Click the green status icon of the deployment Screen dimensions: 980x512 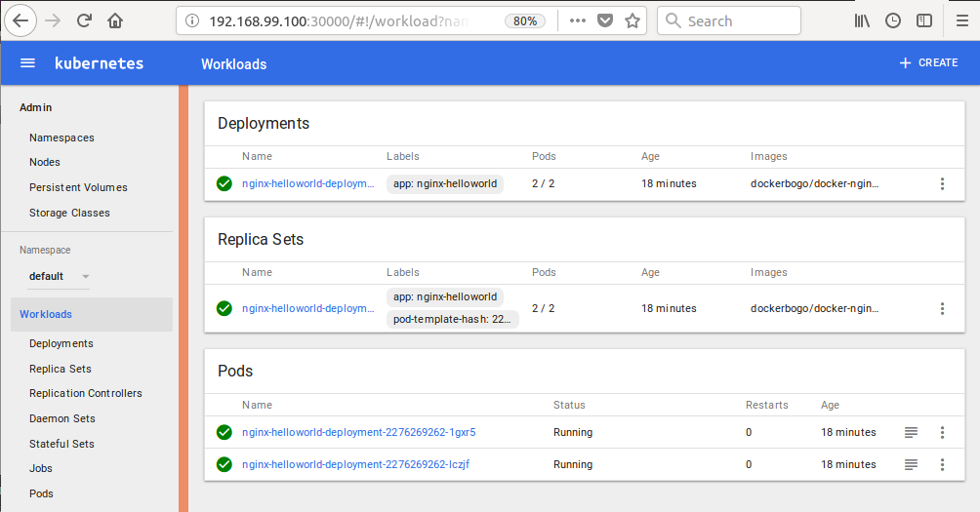pyautogui.click(x=225, y=183)
